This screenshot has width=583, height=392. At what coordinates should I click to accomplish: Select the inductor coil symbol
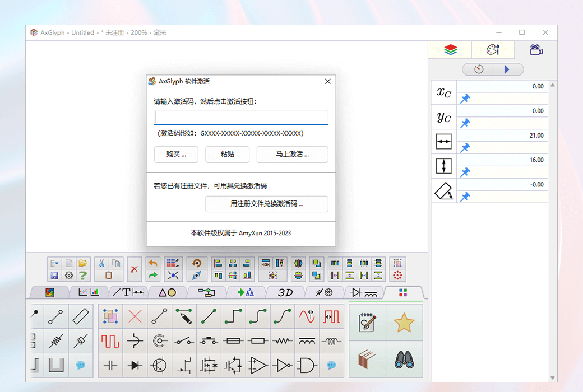click(x=331, y=341)
